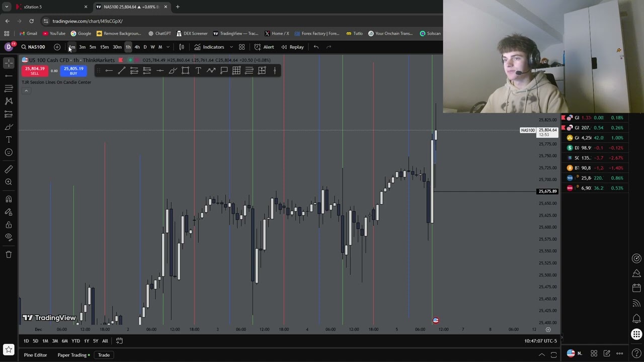Switch to daily D timeframe
Screen dimensions: 644x362
coord(145,47)
